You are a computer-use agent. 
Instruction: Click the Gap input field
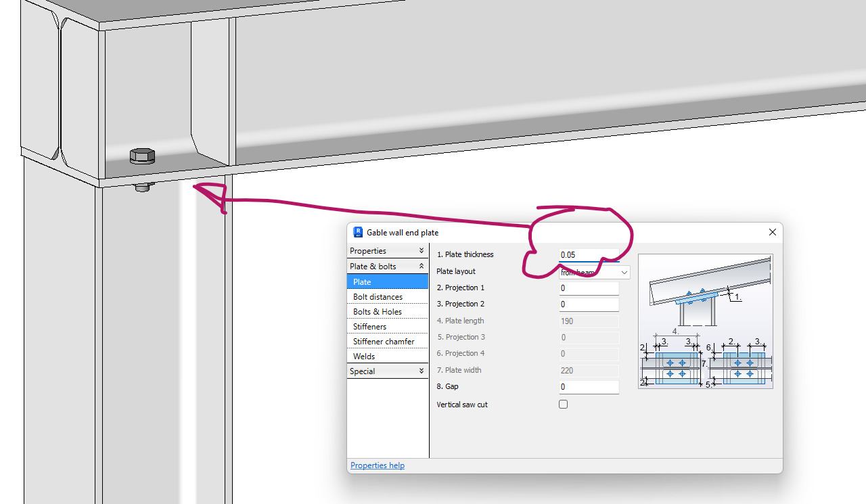click(589, 386)
